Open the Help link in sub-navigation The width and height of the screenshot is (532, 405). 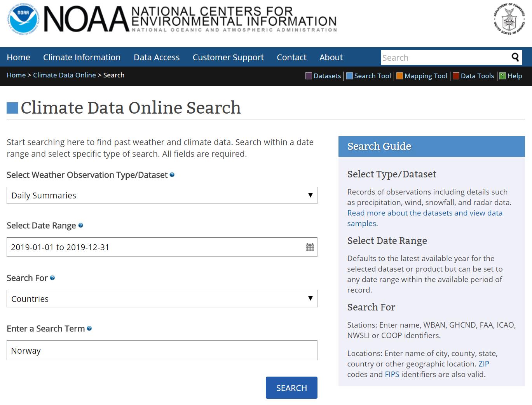pos(515,76)
